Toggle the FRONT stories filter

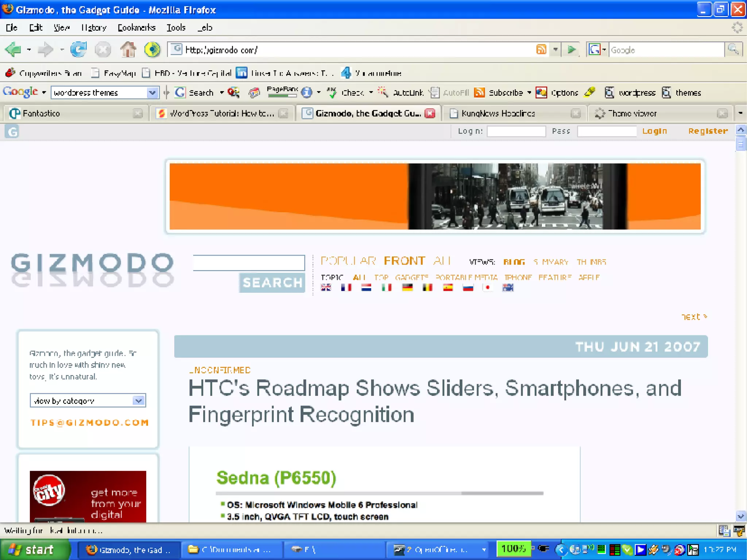coord(404,261)
